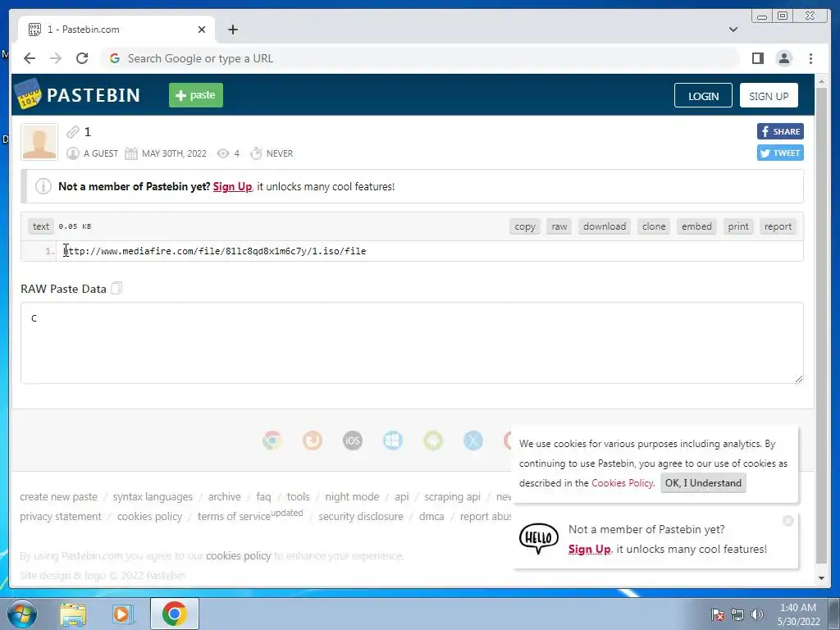
Task: Clone this paste
Action: 654,226
